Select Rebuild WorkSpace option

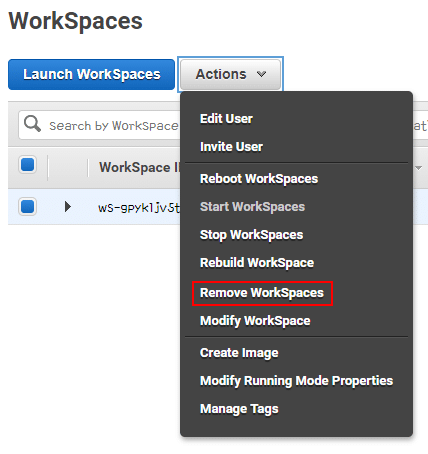pyautogui.click(x=257, y=263)
